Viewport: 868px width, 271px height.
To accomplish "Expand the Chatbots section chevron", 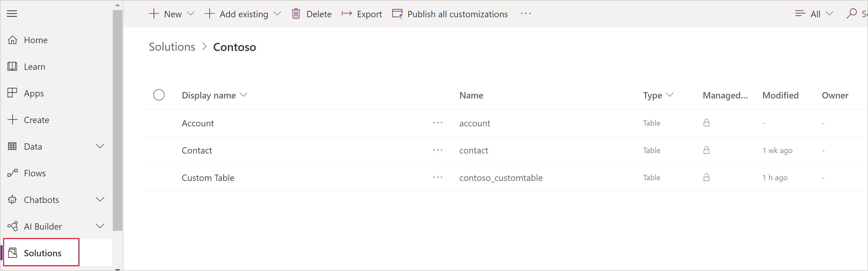I will 100,199.
